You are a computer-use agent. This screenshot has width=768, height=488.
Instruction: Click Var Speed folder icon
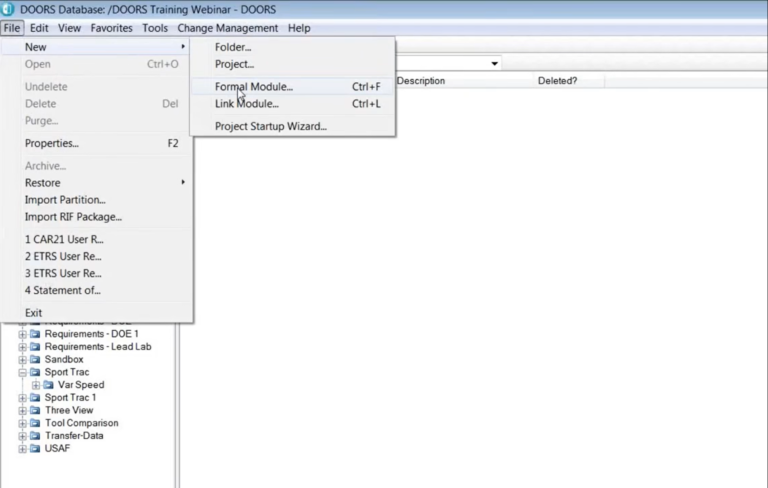48,385
